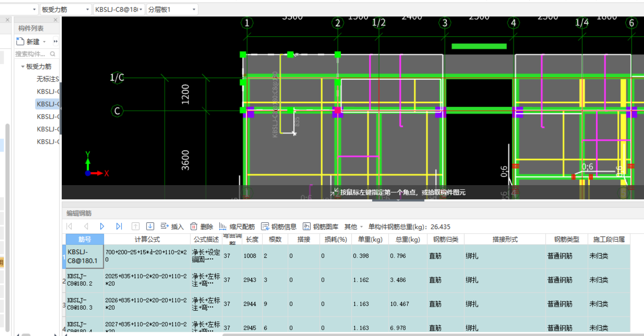
Task: Go to next rebar record
Action: pyautogui.click(x=102, y=227)
